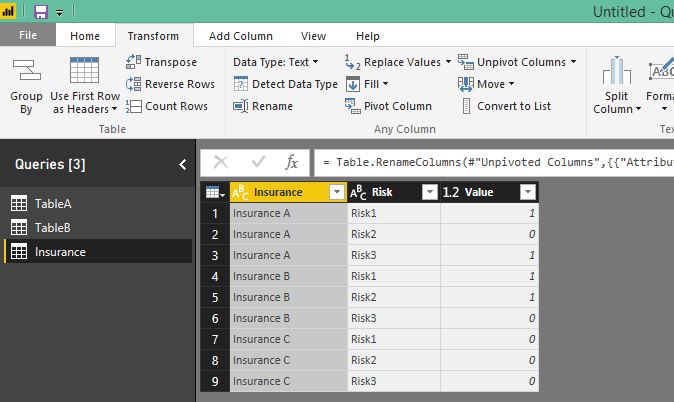Screen dimensions: 674x402
Task: Open the Value column filter dropdown
Action: click(527, 192)
